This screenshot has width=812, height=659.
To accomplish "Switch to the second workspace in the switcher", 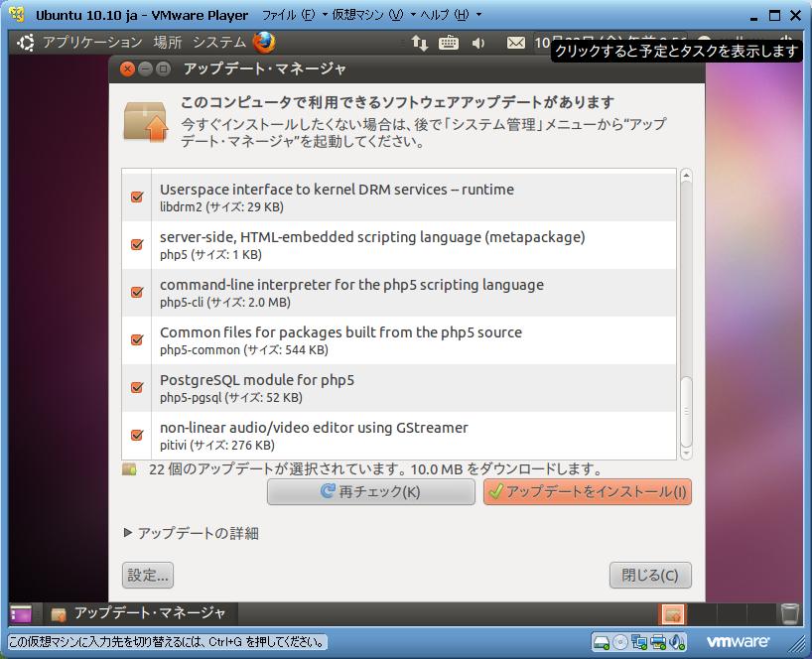I will tap(702, 614).
